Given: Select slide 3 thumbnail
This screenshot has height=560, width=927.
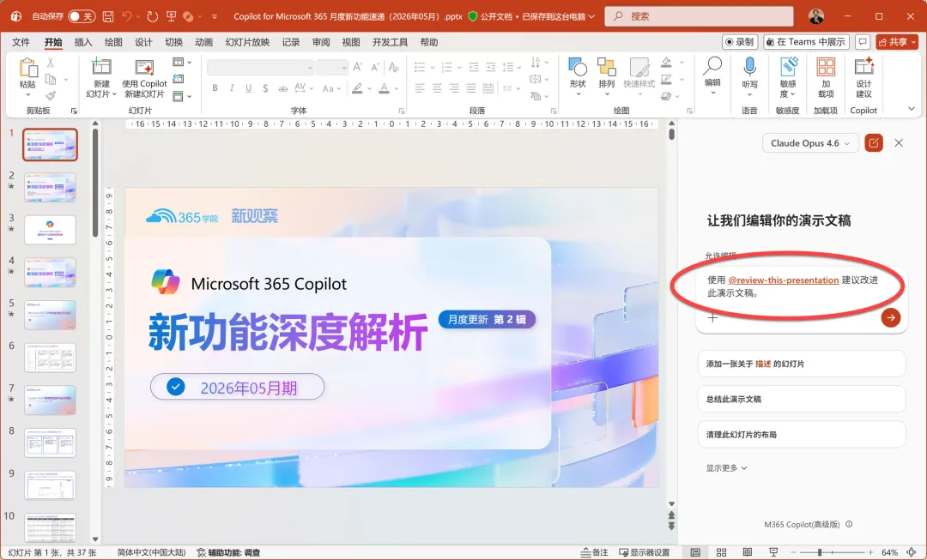Looking at the screenshot, I should click(x=51, y=230).
